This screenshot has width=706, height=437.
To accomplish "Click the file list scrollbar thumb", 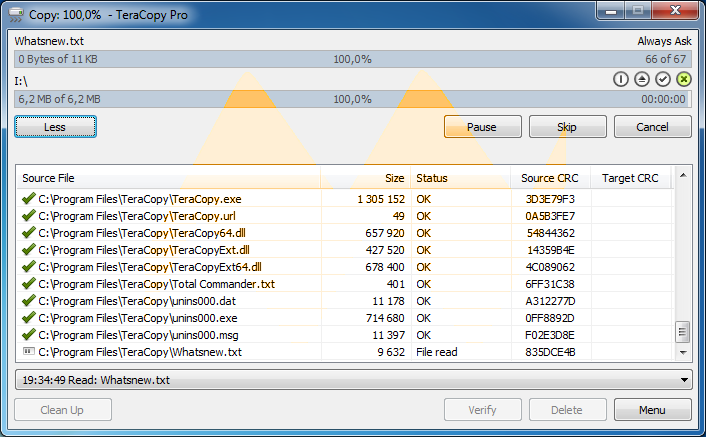I will (x=683, y=332).
